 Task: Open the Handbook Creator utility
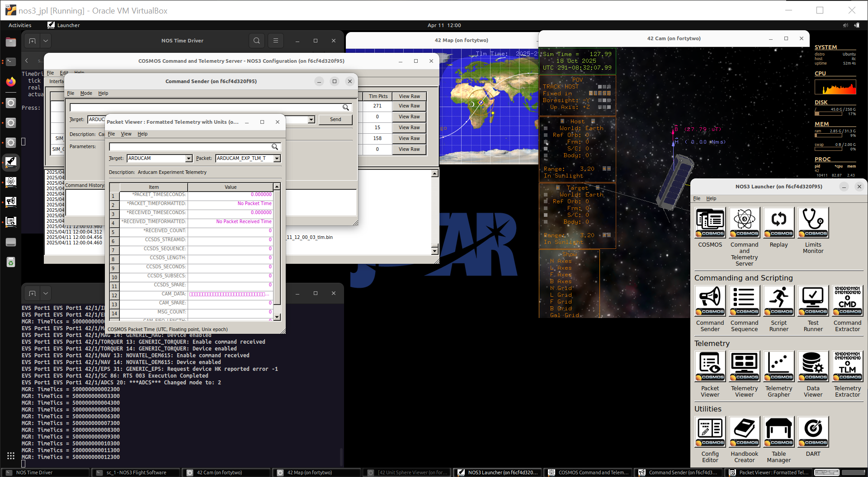coord(745,432)
